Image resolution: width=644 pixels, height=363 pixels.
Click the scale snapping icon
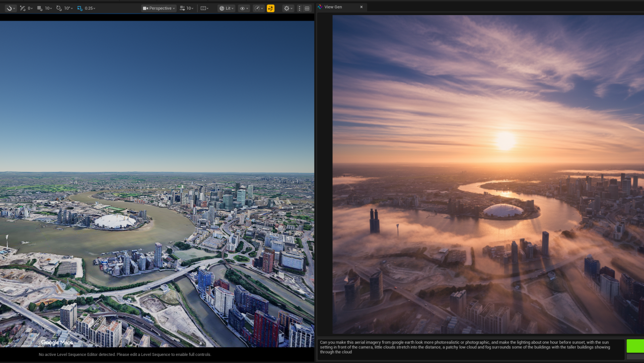(x=80, y=8)
